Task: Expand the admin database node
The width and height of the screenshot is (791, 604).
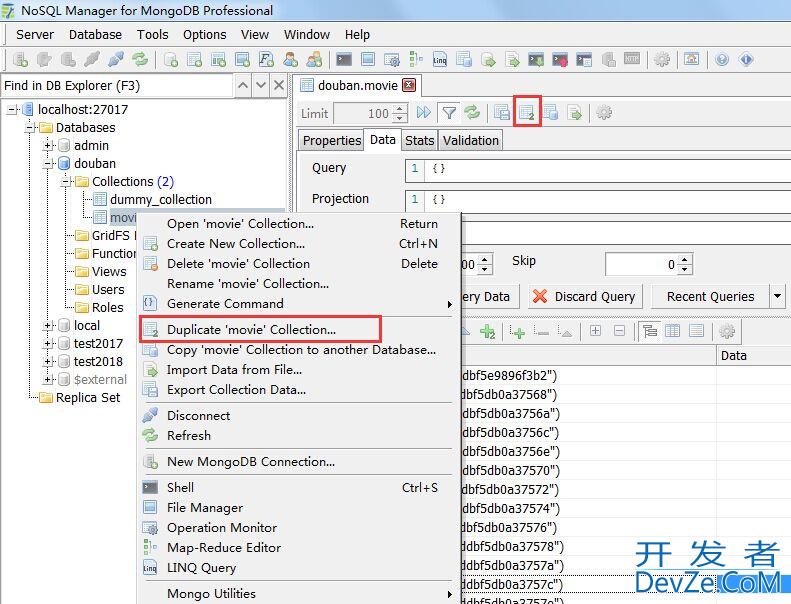Action: pyautogui.click(x=48, y=146)
